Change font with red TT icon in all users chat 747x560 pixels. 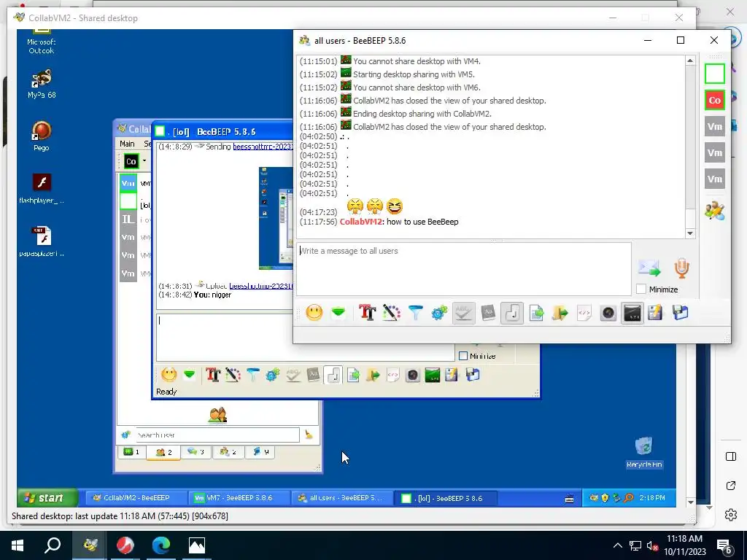pos(368,313)
